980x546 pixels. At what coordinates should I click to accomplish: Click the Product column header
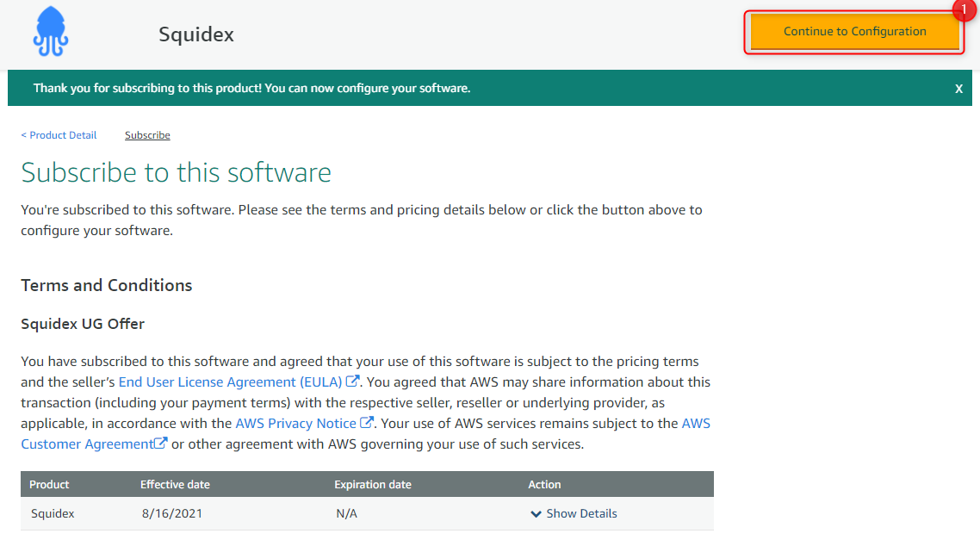49,484
